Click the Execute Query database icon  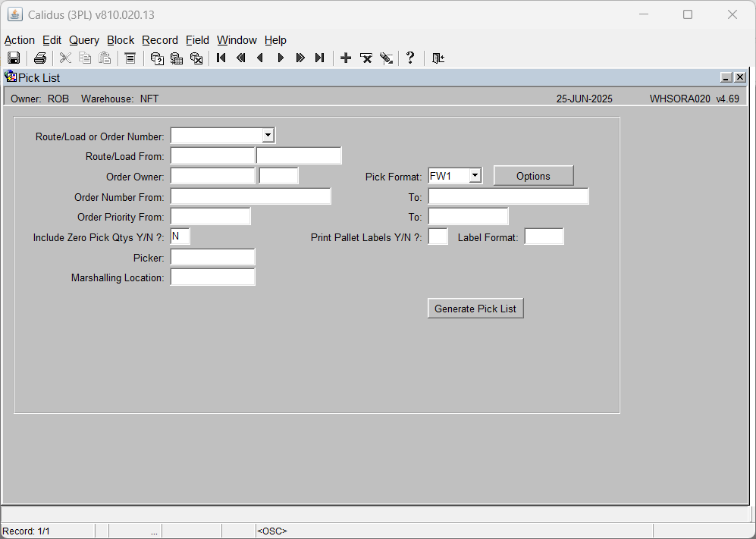[177, 58]
